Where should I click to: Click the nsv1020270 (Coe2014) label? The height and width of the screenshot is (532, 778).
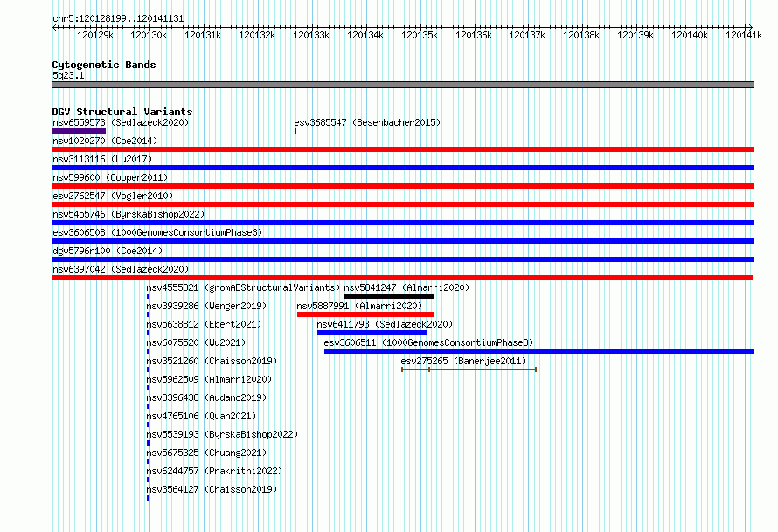pyautogui.click(x=105, y=141)
